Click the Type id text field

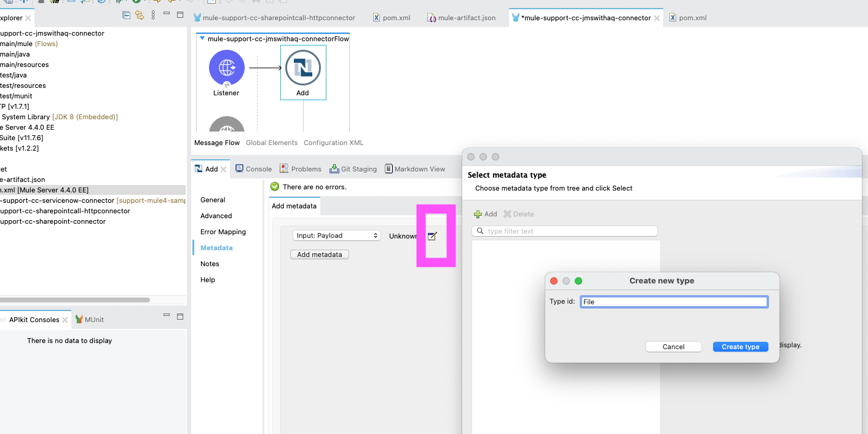pyautogui.click(x=674, y=302)
